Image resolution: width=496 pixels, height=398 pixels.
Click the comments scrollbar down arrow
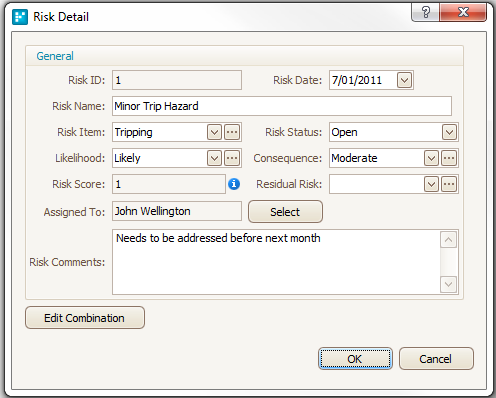[x=448, y=284]
